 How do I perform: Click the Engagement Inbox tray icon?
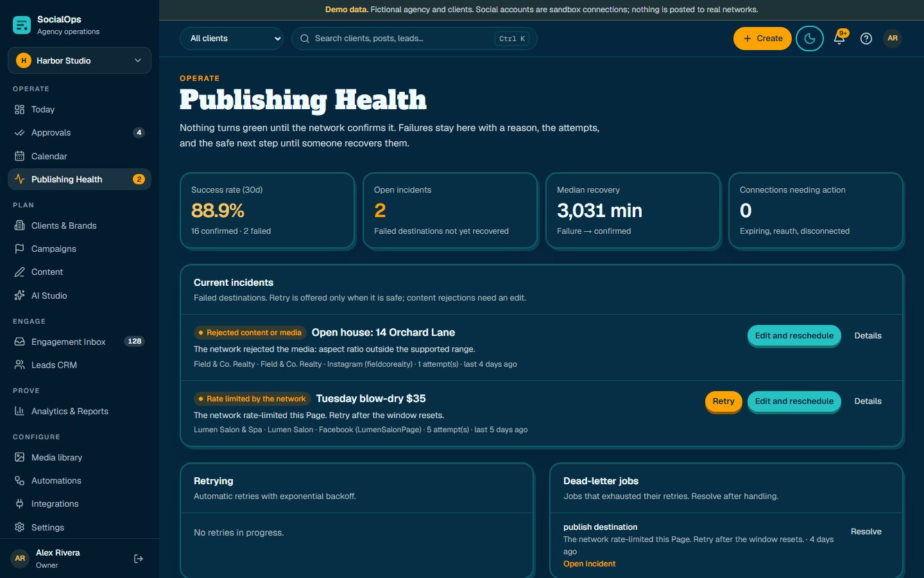point(19,342)
